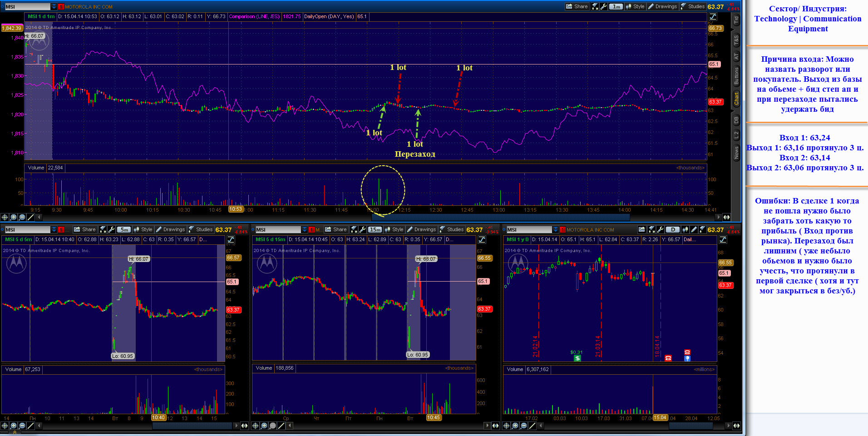
Task: Select pan crosshair tool in top chart footer
Action: [x=5, y=217]
